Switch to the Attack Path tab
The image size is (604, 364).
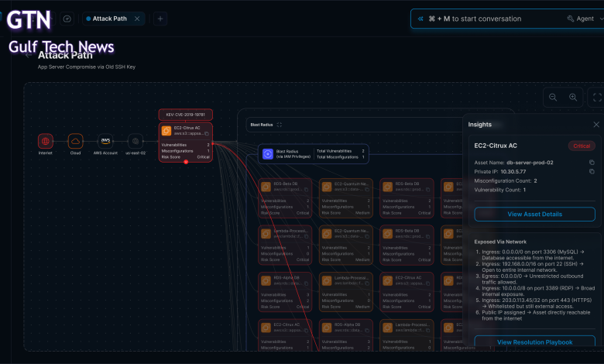click(108, 19)
